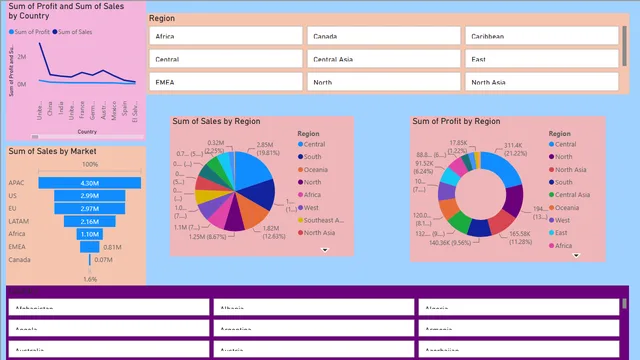Select the US 2.99M funnel bar

[90, 196]
